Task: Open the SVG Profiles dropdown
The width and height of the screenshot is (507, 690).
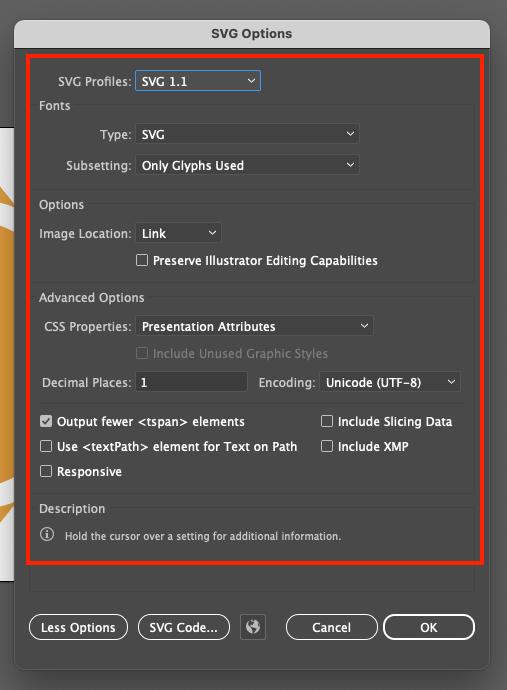Action: [198, 81]
